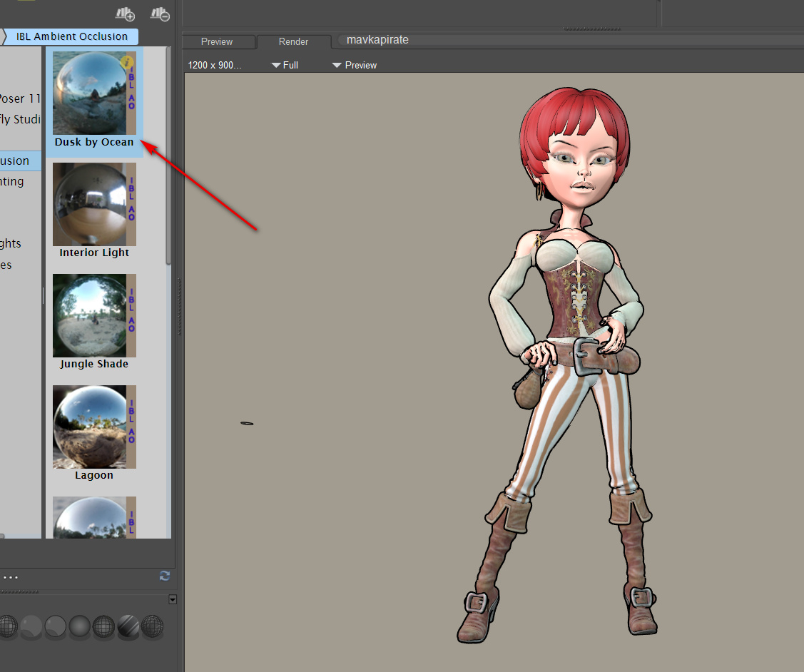Click the remove library icon with minus
The image size is (804, 672).
(x=161, y=14)
